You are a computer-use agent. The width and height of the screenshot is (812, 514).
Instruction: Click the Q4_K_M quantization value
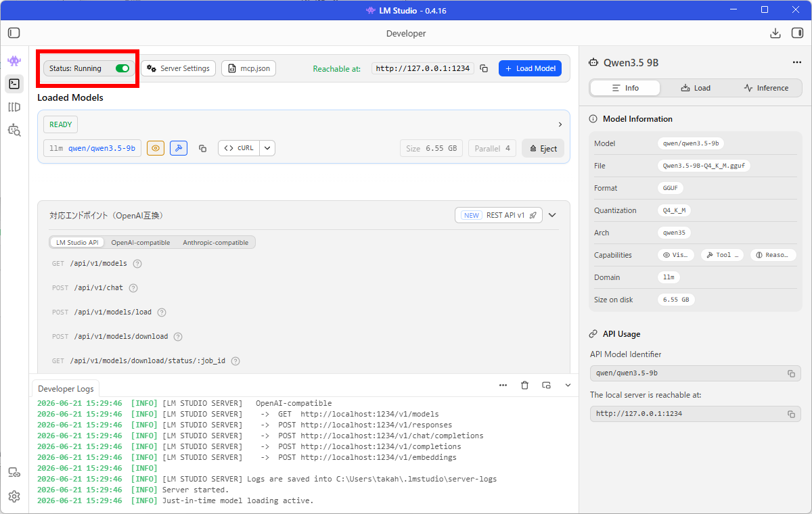(674, 210)
